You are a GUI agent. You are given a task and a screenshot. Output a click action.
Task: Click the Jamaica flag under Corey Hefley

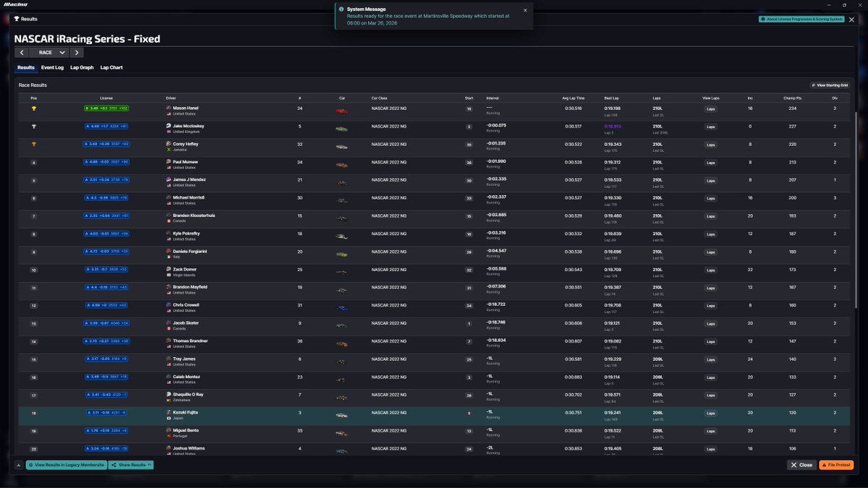(169, 149)
